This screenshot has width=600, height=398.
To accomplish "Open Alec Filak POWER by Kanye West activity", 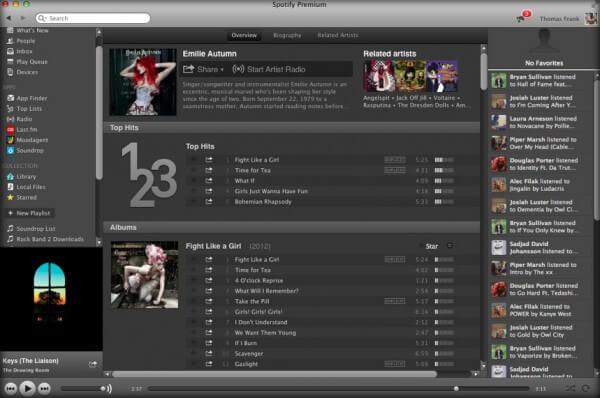I will [x=541, y=310].
